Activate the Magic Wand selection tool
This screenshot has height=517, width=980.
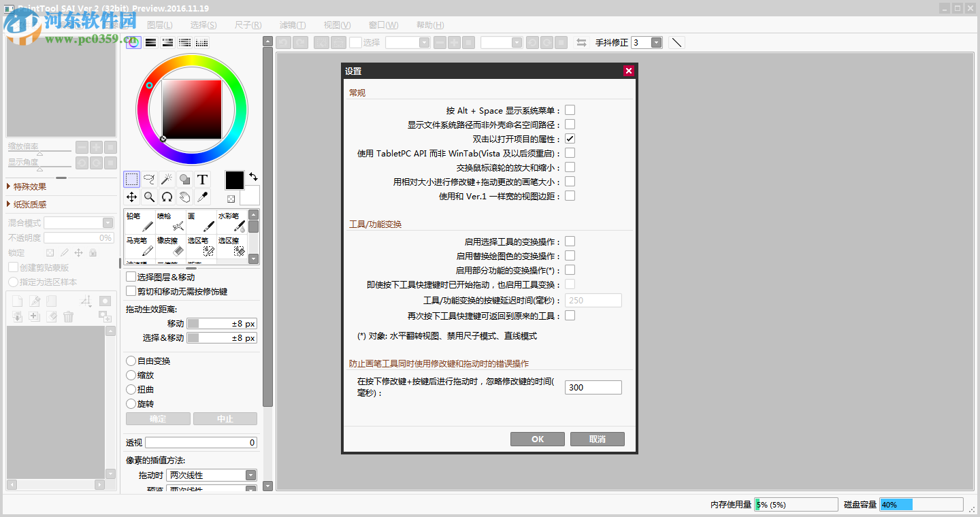[167, 178]
